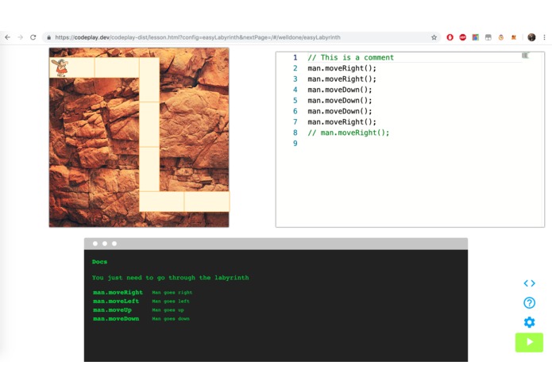Click the empty editor area below line 9
This screenshot has height=392, width=552.
pyautogui.click(x=410, y=186)
